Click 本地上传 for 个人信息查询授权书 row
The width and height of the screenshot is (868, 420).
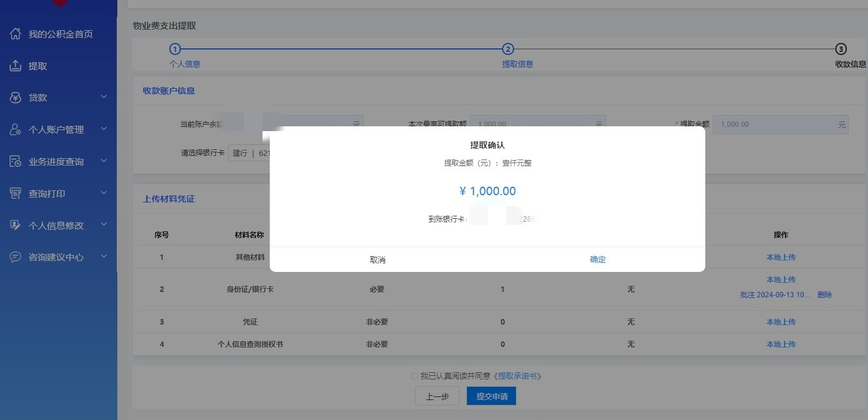click(x=781, y=344)
